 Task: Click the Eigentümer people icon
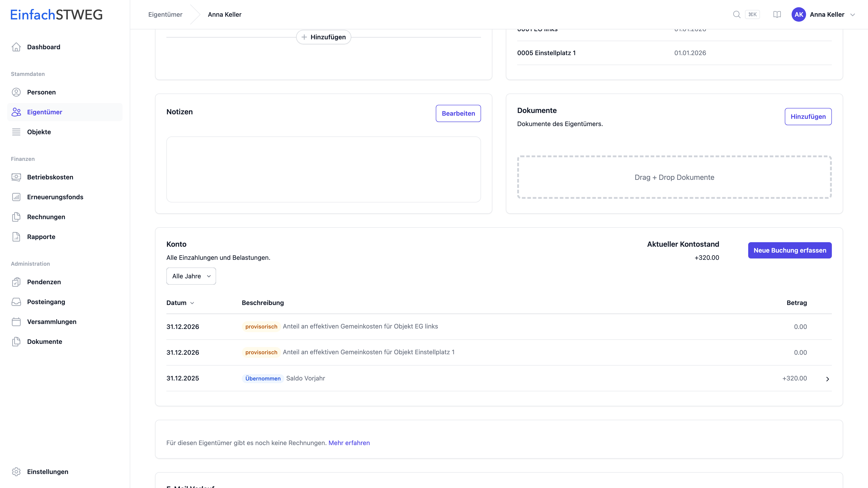(16, 112)
